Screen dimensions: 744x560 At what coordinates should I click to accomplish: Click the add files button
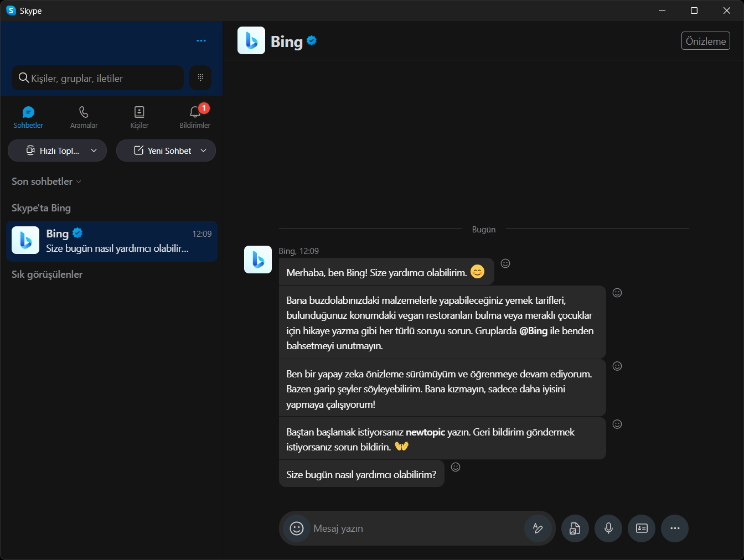[x=575, y=528]
